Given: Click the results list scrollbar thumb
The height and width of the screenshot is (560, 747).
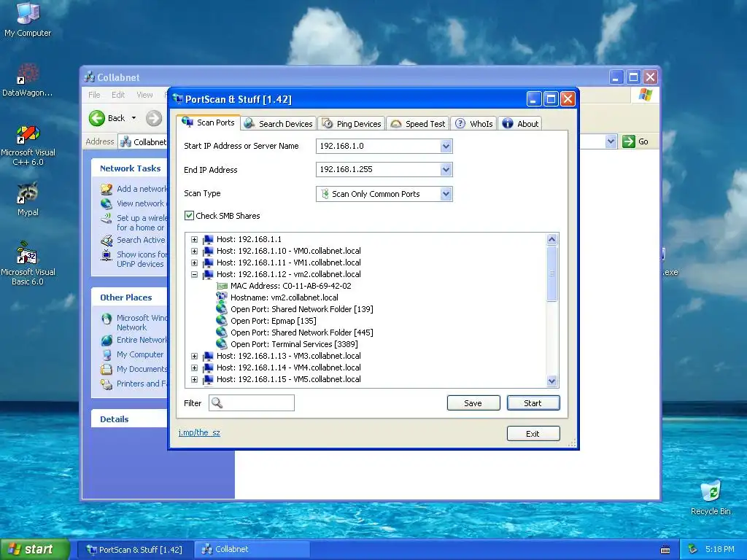Looking at the screenshot, I should click(551, 273).
